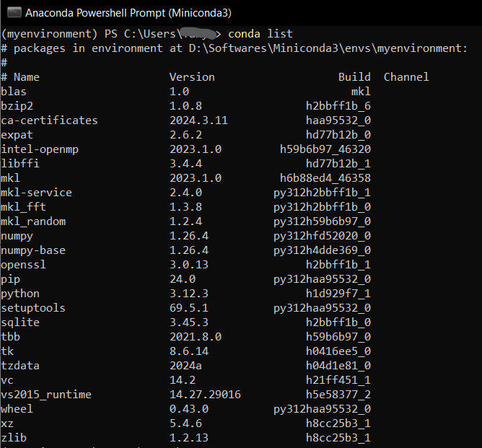This screenshot has height=448, width=482.
Task: Click the 'Version' column header
Action: (x=192, y=77)
